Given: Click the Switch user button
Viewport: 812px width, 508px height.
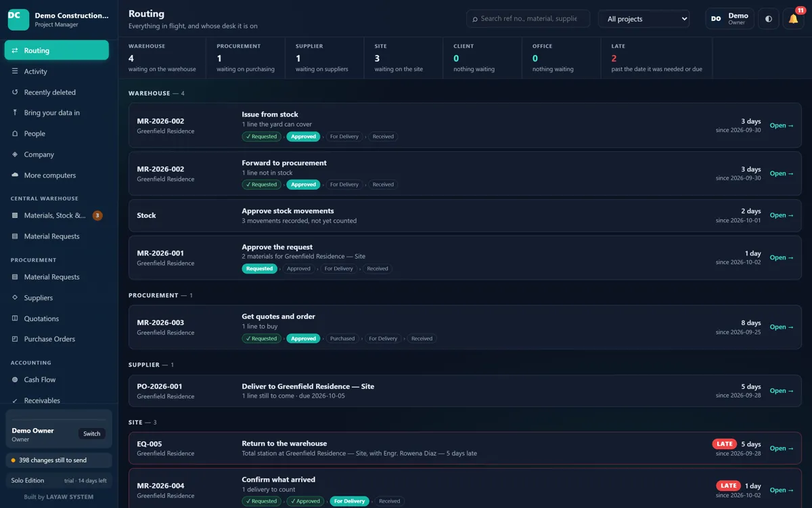Looking at the screenshot, I should (x=92, y=433).
